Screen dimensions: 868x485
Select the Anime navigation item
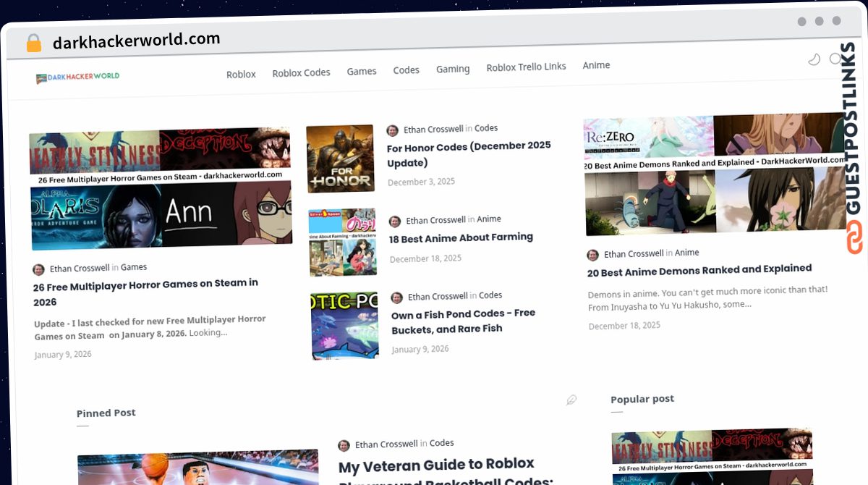click(596, 65)
